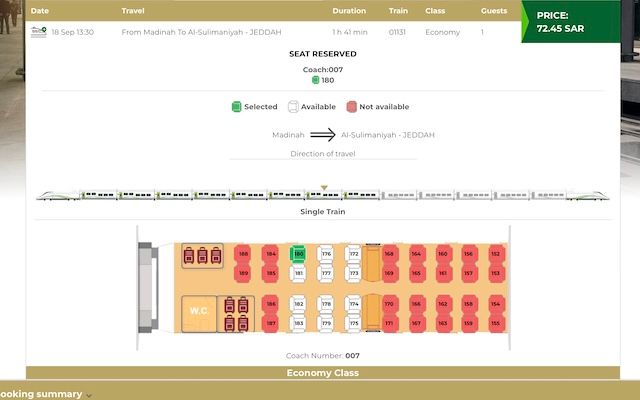The image size is (640, 400).
Task: Toggle seat 173 selection
Action: click(x=353, y=272)
